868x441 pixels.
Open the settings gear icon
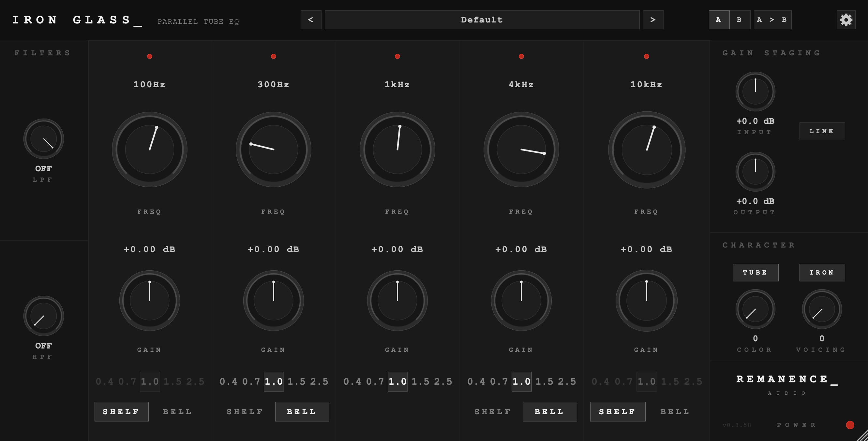pos(846,20)
